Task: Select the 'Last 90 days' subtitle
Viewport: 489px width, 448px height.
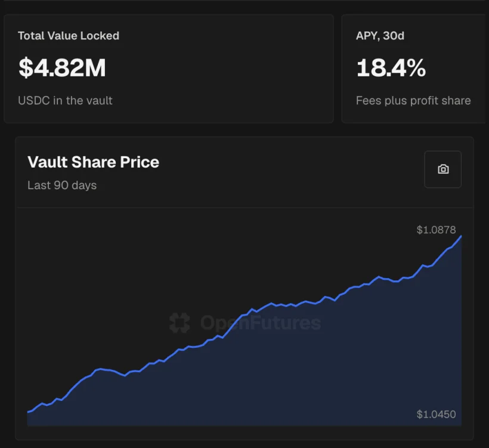Action: 62,186
